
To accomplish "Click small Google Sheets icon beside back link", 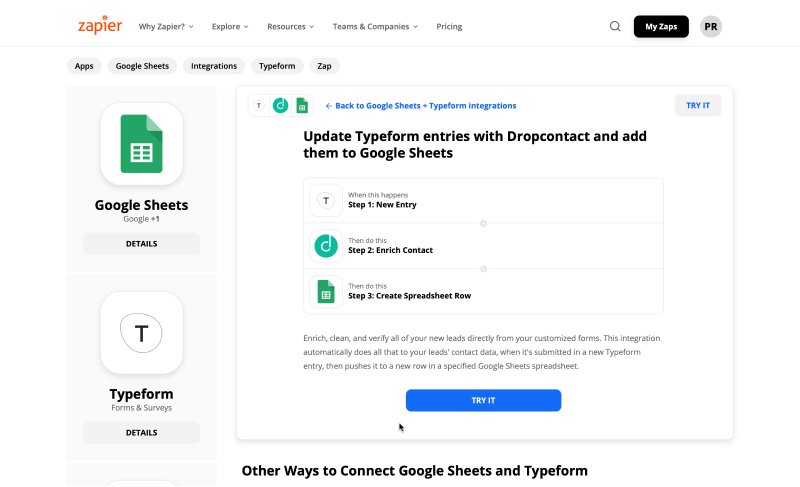I will point(302,106).
